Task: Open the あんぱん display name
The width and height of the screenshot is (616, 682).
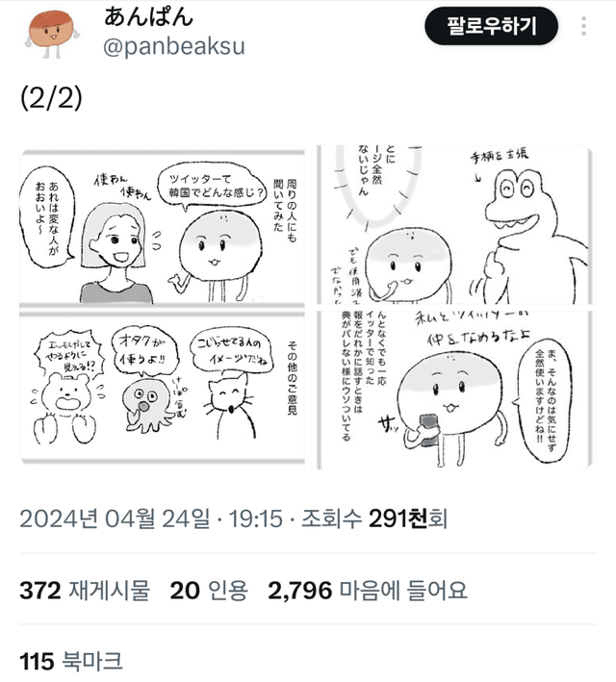Action: pyautogui.click(x=148, y=17)
